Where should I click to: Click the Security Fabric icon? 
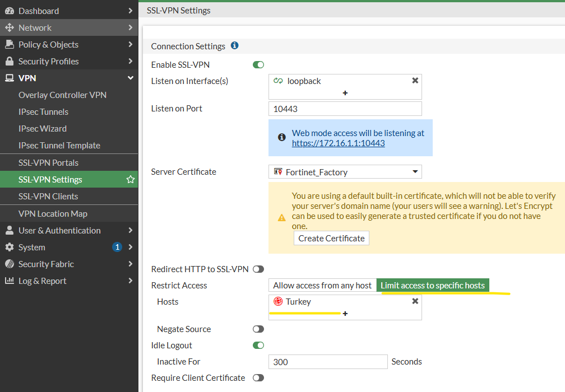tap(10, 264)
